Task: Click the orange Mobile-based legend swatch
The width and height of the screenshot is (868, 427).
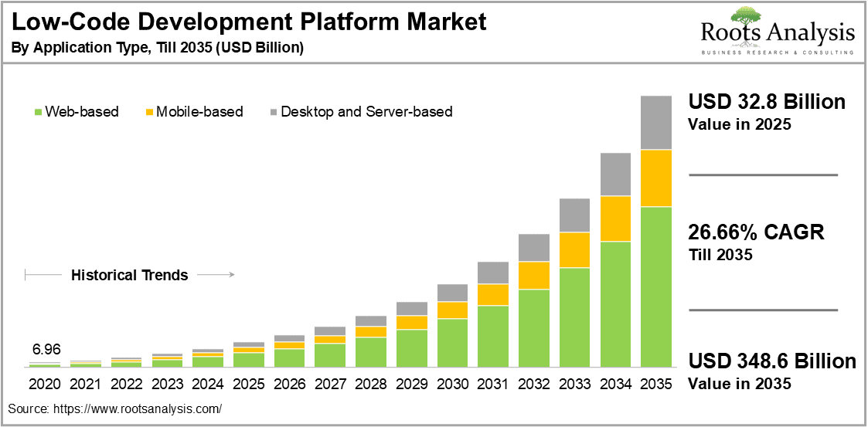Action: pyautogui.click(x=148, y=112)
